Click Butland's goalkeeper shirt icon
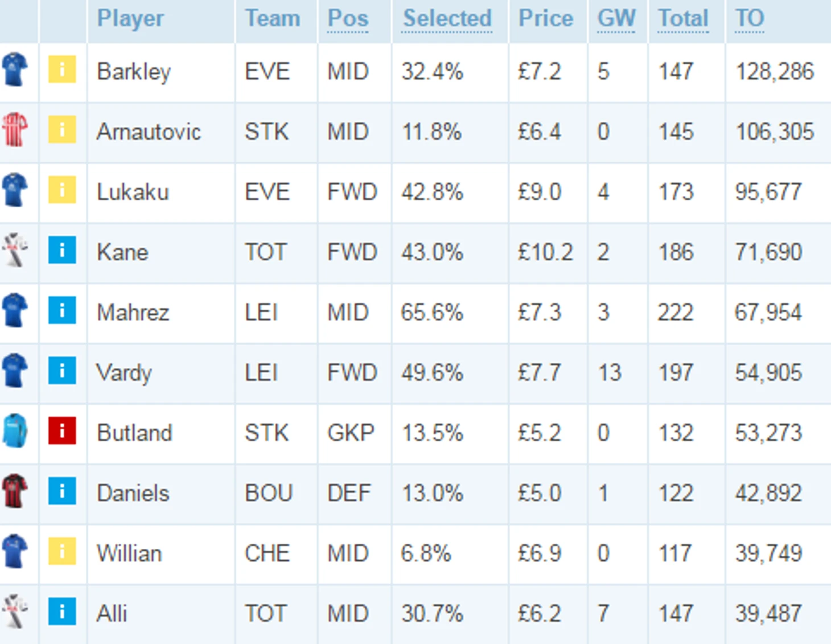This screenshot has height=644, width=831. pos(15,431)
